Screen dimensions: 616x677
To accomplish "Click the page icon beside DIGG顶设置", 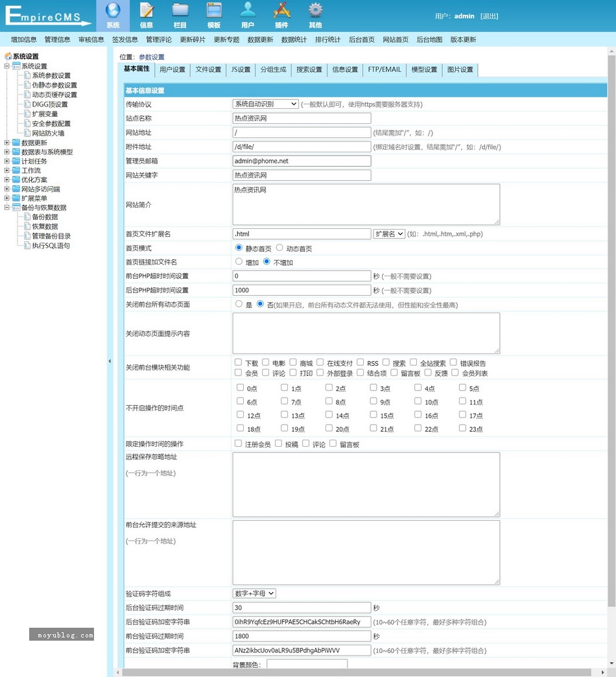I will [27, 104].
